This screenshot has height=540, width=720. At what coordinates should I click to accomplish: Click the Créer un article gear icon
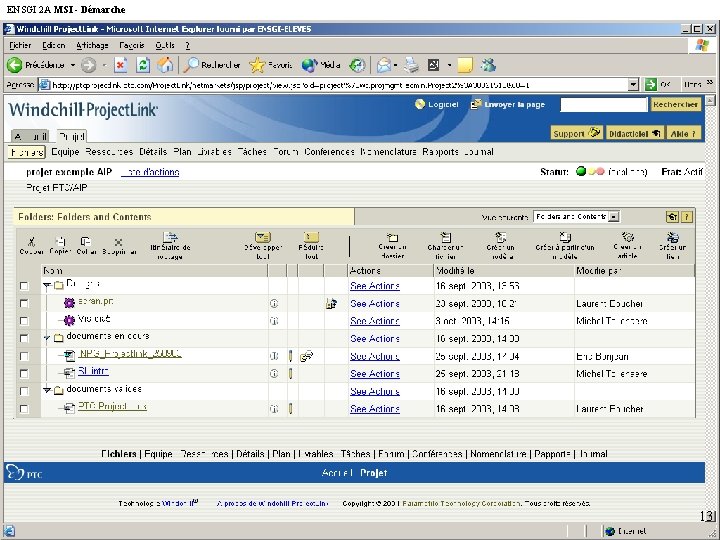point(627,237)
